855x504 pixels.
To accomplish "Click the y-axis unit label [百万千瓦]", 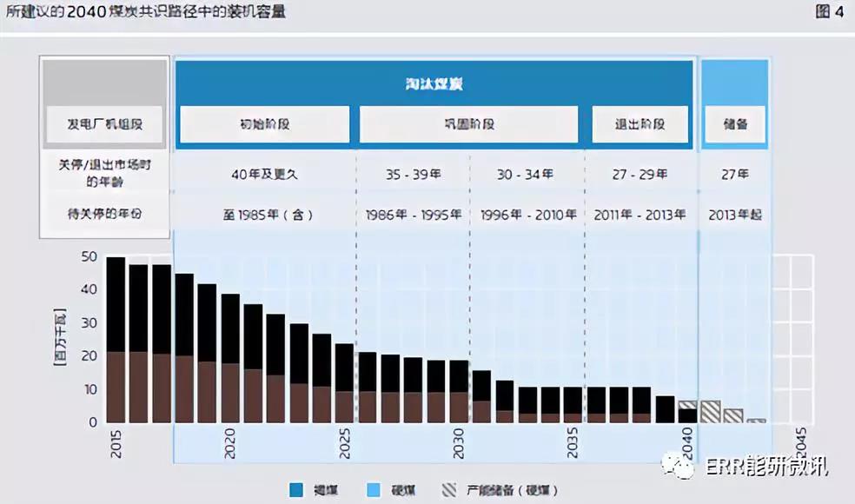I will point(59,336).
